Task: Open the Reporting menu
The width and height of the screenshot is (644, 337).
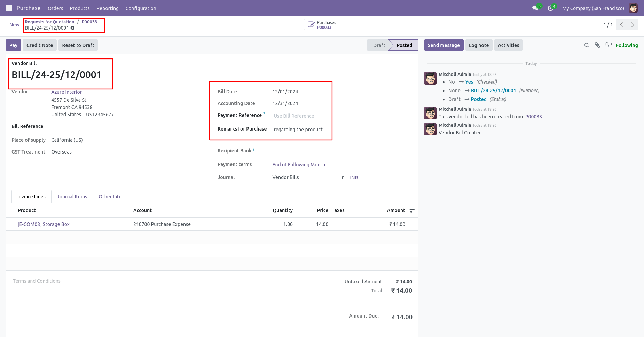Action: [x=108, y=8]
